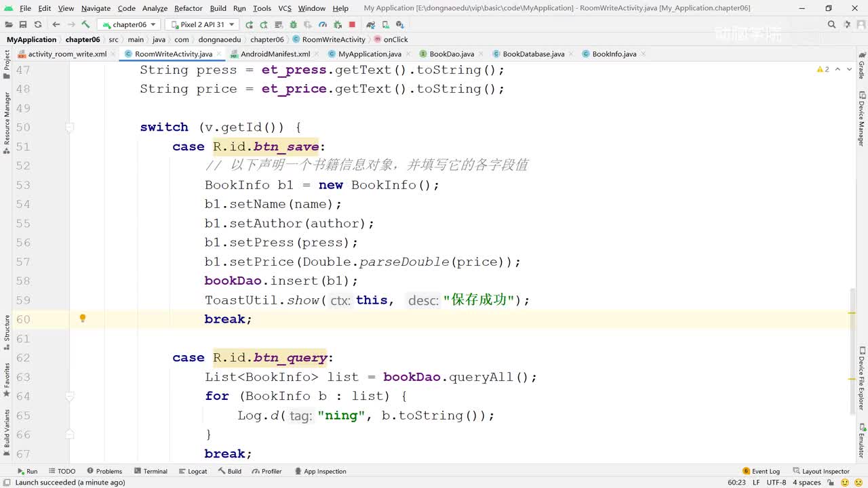Image resolution: width=868 pixels, height=488 pixels.
Task: Navigate forward with the right arrow icon
Action: pyautogui.click(x=71, y=24)
